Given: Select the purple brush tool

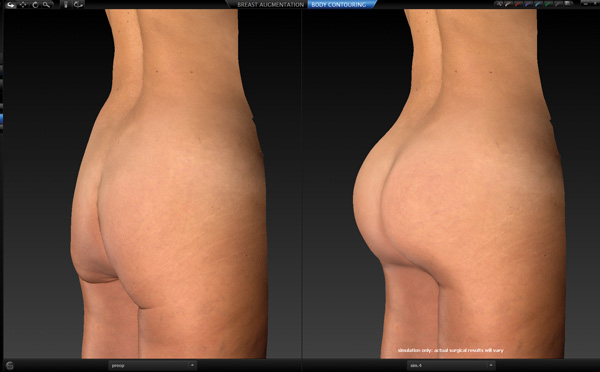Looking at the screenshot, I should (528, 4).
